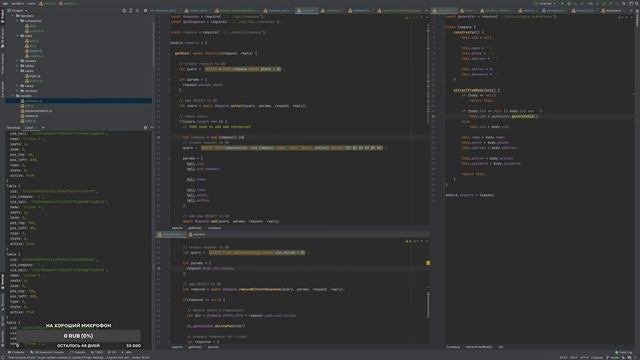This screenshot has width=640, height=360.
Task: Open the TODO tool window
Action: point(98,352)
